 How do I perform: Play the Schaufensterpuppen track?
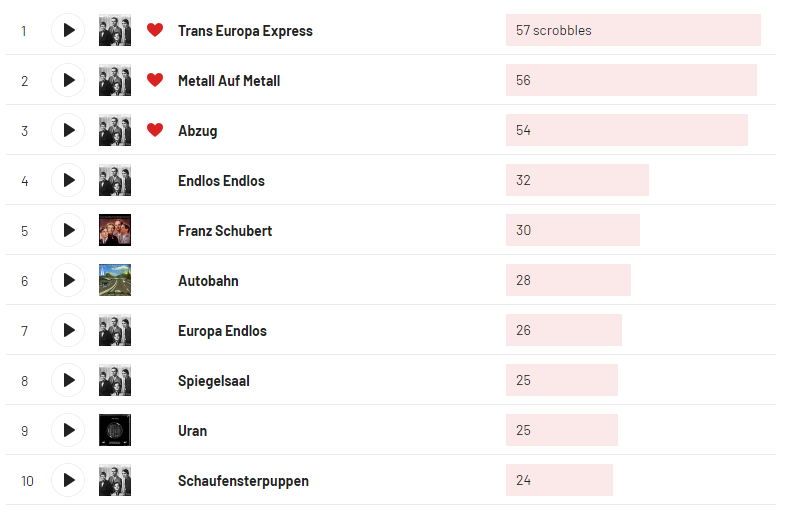(x=68, y=480)
